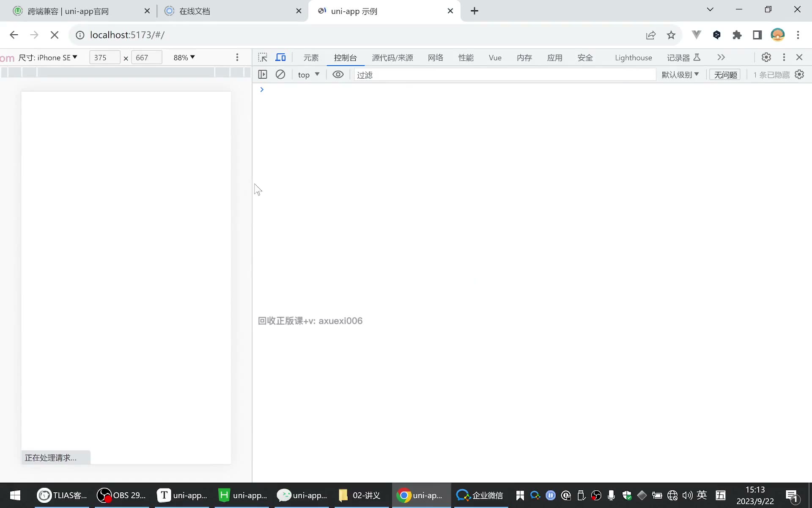Expand the iPhone SE device size dropdown
The height and width of the screenshot is (508, 812).
pyautogui.click(x=48, y=58)
